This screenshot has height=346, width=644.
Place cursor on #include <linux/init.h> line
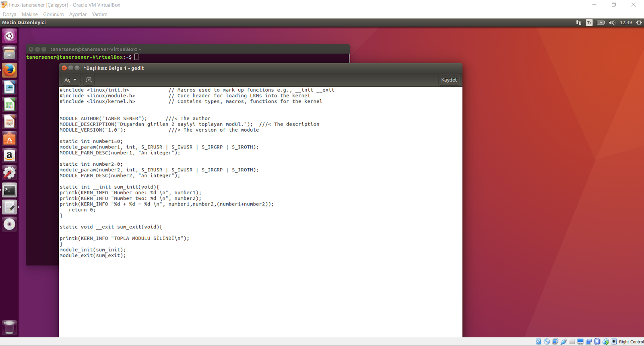pyautogui.click(x=94, y=90)
